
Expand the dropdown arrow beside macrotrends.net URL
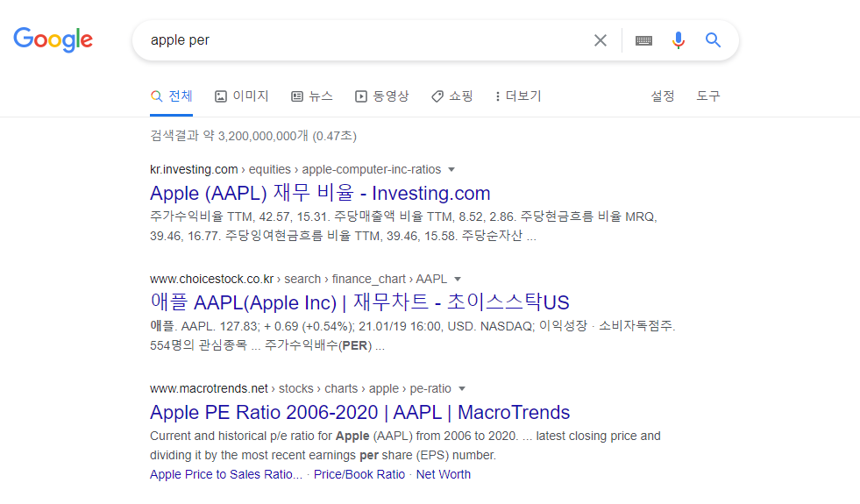coord(462,389)
